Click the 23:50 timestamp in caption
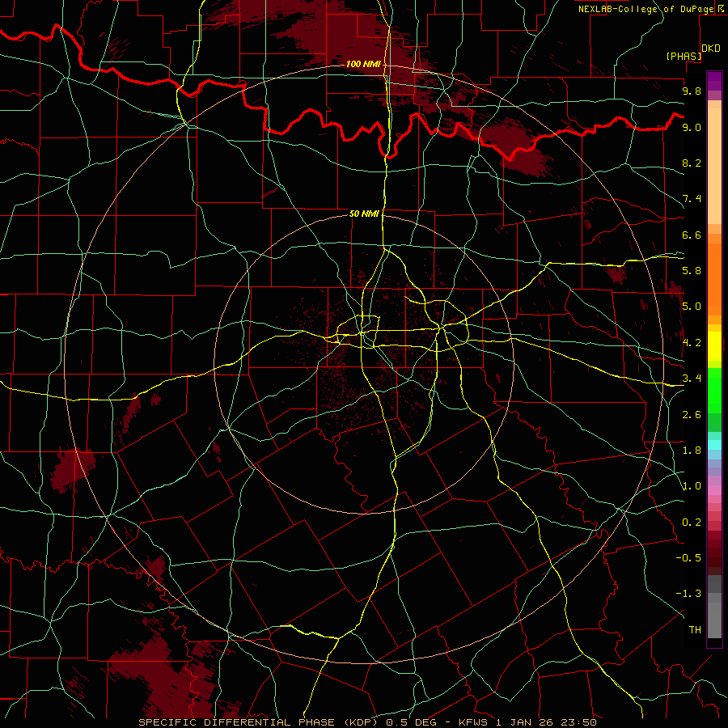The width and height of the screenshot is (728, 728). pos(578,722)
